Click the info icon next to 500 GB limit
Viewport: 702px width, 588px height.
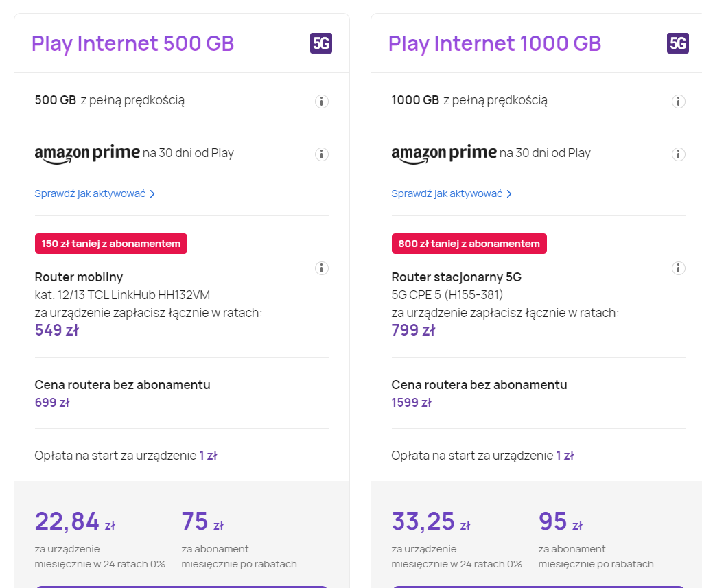pos(321,101)
